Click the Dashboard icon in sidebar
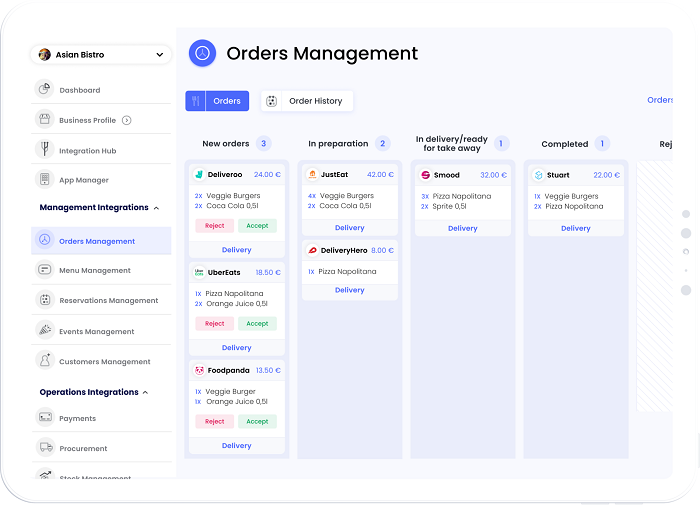This screenshot has height=505, width=700. tap(44, 90)
